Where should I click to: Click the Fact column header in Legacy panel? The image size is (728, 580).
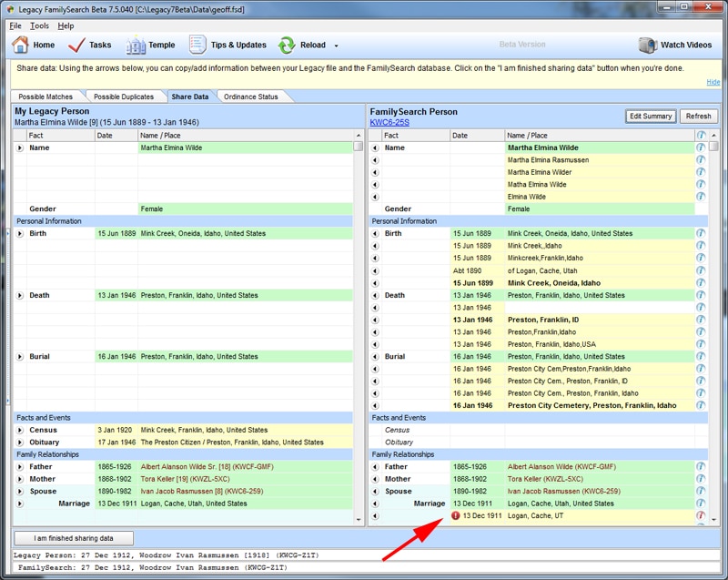click(x=61, y=136)
